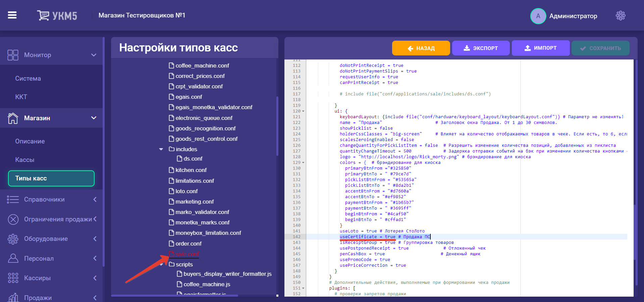This screenshot has width=644, height=302.
Task: Open marko_validator.conf file
Action: (x=202, y=212)
